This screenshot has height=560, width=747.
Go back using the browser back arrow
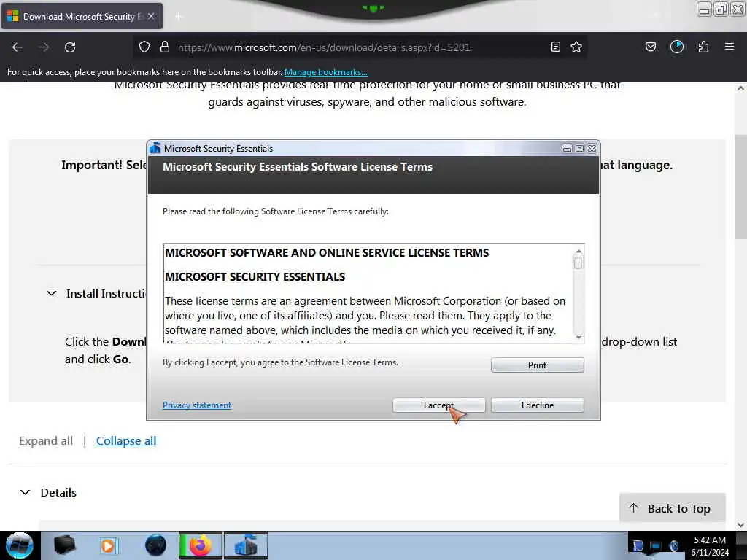(x=18, y=47)
